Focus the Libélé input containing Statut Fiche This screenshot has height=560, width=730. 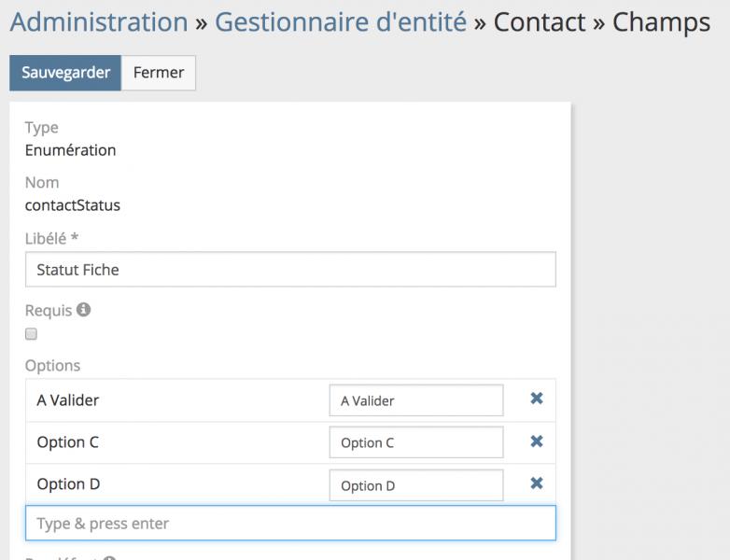tap(290, 270)
